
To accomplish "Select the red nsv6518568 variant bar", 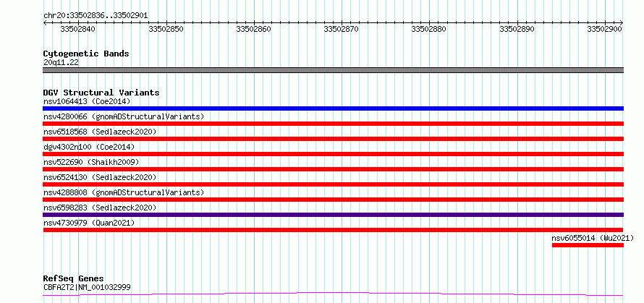I will coord(333,139).
